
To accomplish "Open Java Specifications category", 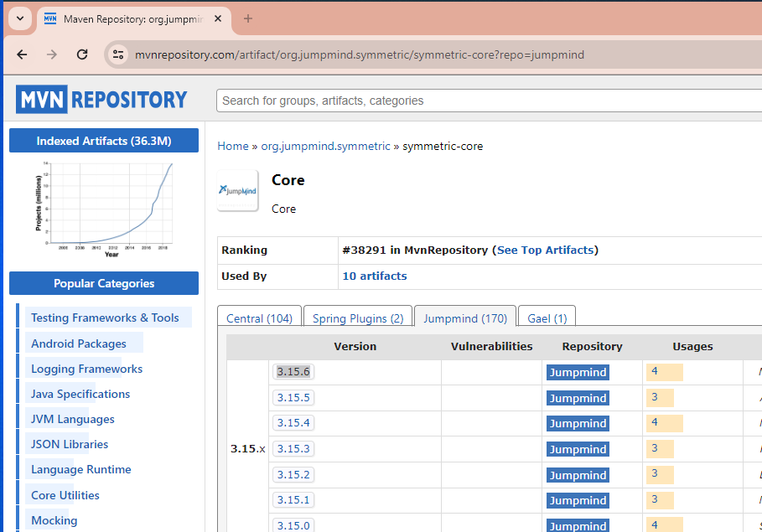I will pyautogui.click(x=80, y=394).
